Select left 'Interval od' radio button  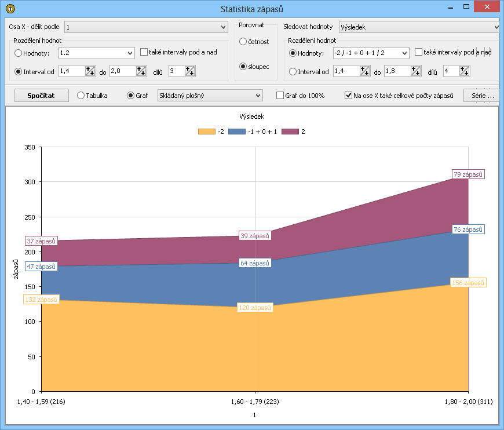pyautogui.click(x=19, y=71)
